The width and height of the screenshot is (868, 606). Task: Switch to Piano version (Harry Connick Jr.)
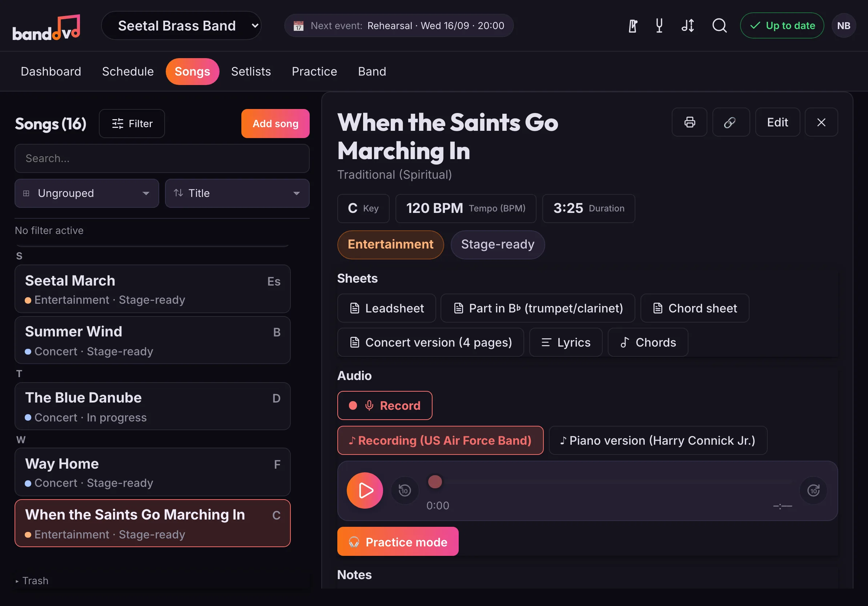(658, 441)
